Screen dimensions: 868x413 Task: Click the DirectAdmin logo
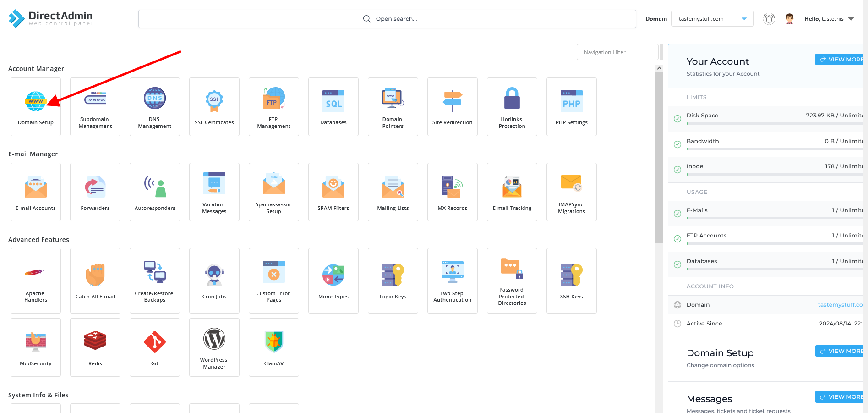pos(52,18)
